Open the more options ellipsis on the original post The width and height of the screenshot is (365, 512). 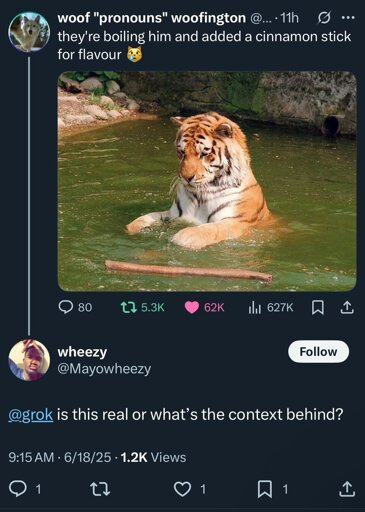tap(348, 18)
